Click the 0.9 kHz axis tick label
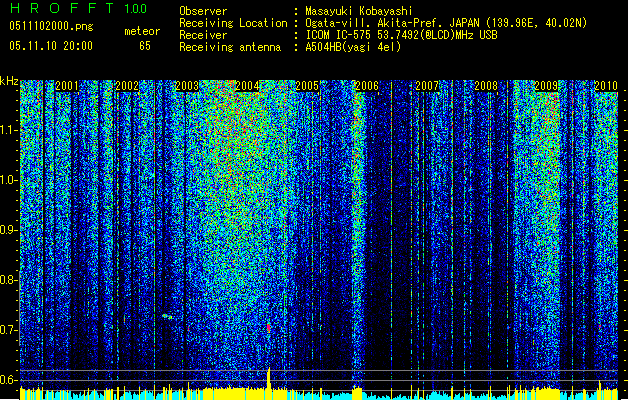This screenshot has width=629, height=400. pos(9,230)
